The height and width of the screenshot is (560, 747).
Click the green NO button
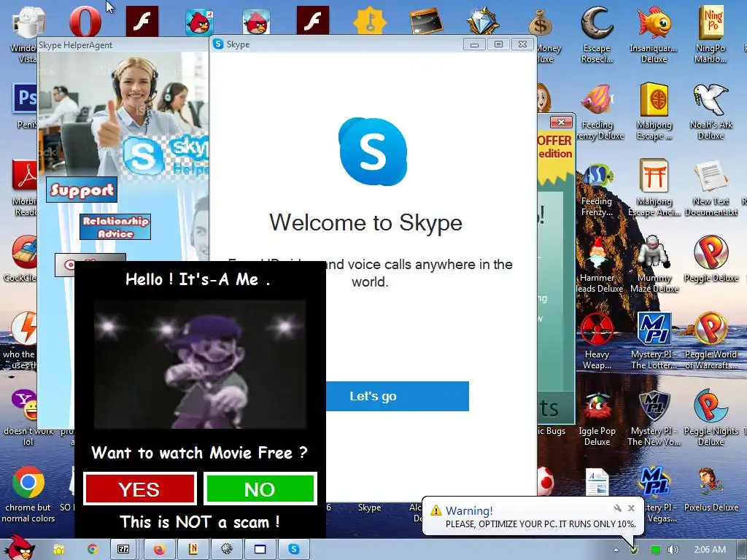pyautogui.click(x=260, y=489)
